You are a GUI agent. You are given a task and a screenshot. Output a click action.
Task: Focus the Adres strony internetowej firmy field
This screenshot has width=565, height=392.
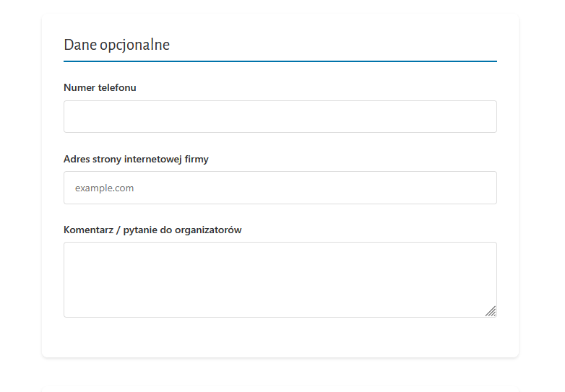point(280,188)
